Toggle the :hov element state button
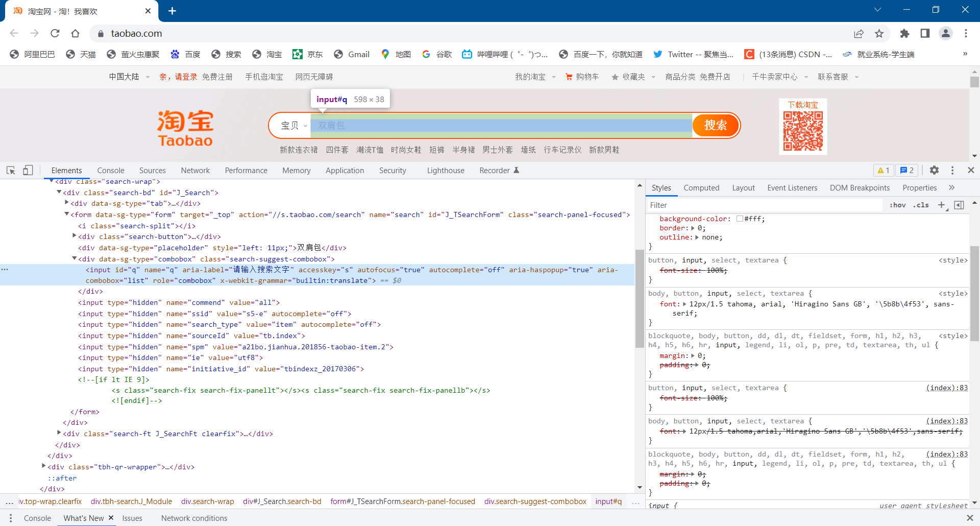The height and width of the screenshot is (526, 980). pyautogui.click(x=897, y=205)
